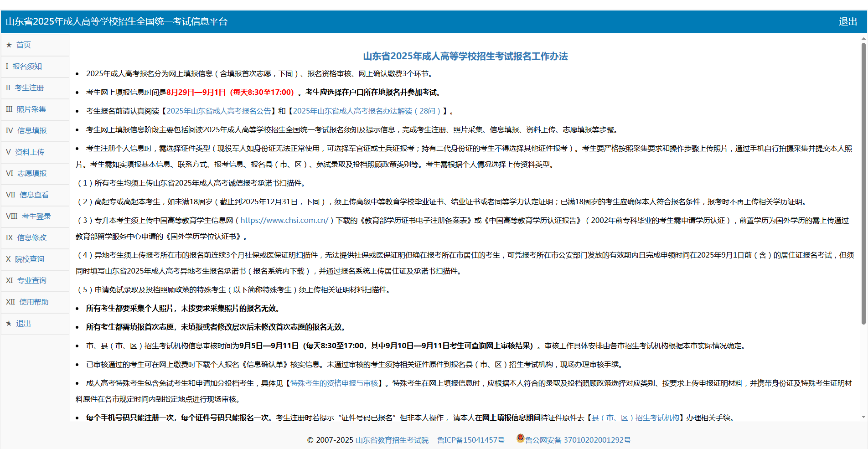This screenshot has width=868, height=449.
Task: Click the star icon beside 退出 in sidebar
Action: [9, 324]
